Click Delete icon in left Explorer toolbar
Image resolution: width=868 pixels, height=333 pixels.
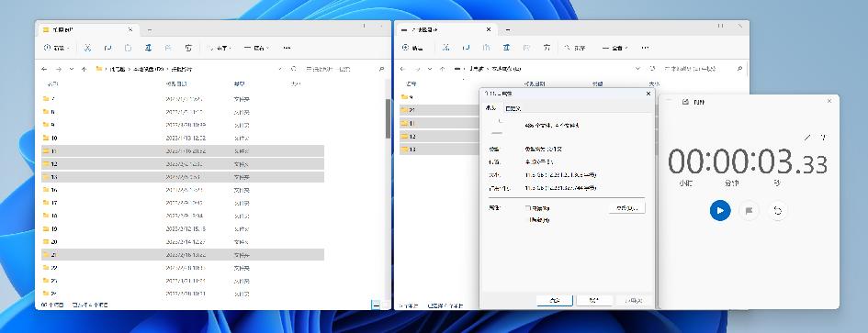click(188, 48)
